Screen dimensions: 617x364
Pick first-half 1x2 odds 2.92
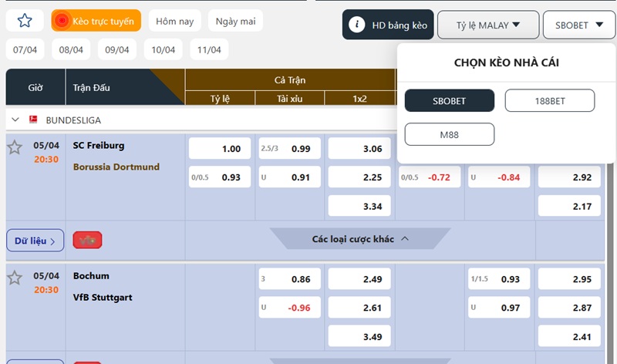pos(569,177)
